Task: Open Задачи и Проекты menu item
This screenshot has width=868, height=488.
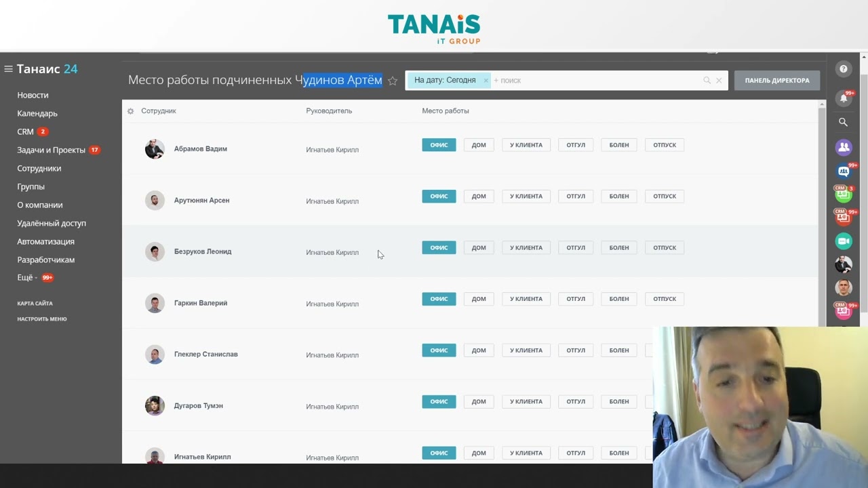Action: 51,150
